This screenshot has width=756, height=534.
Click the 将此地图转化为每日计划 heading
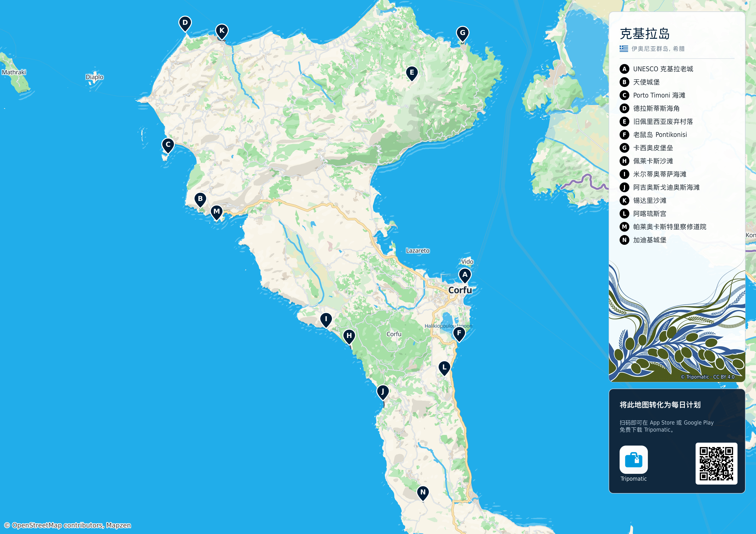tap(660, 405)
